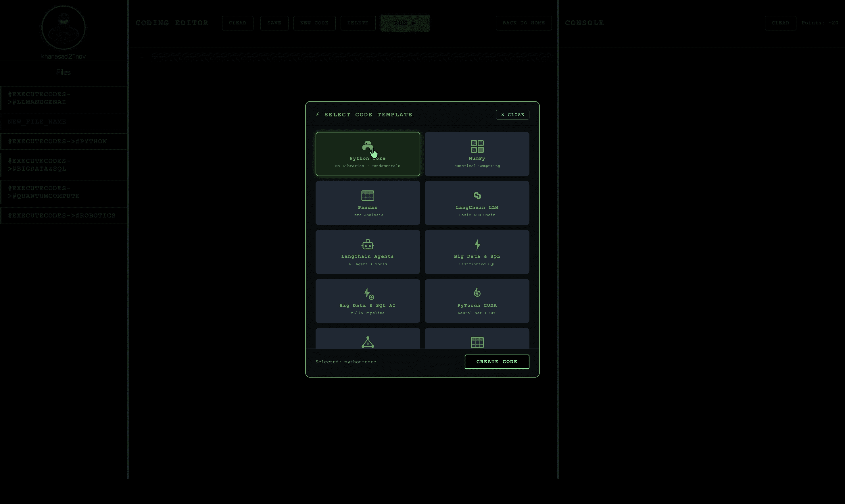Clear the console output

point(780,23)
